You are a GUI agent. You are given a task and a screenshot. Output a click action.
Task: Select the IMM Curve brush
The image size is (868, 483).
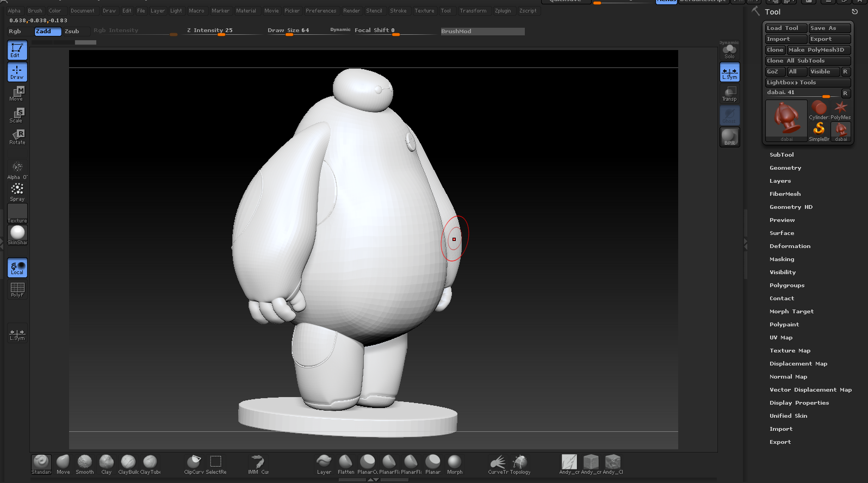258,465
